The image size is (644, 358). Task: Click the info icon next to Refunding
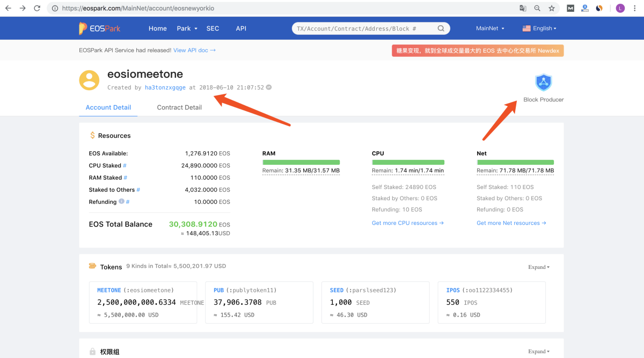point(121,202)
